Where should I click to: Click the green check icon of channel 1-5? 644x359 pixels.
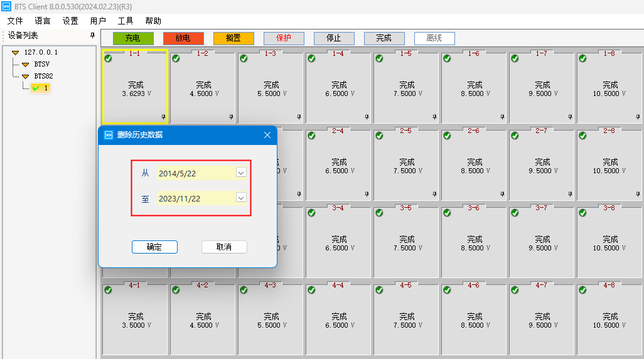click(x=379, y=59)
